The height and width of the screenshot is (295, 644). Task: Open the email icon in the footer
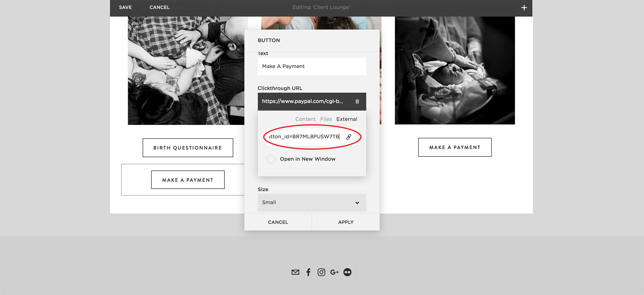coord(295,272)
